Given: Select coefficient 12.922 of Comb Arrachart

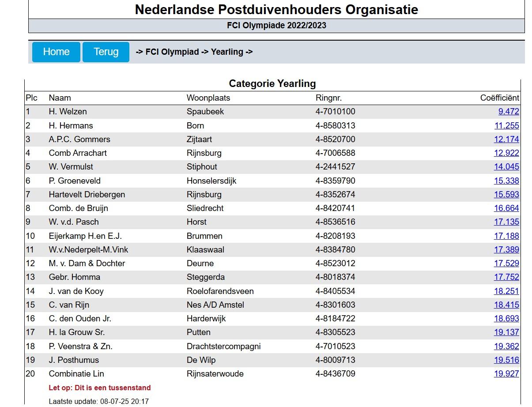Looking at the screenshot, I should coord(506,153).
